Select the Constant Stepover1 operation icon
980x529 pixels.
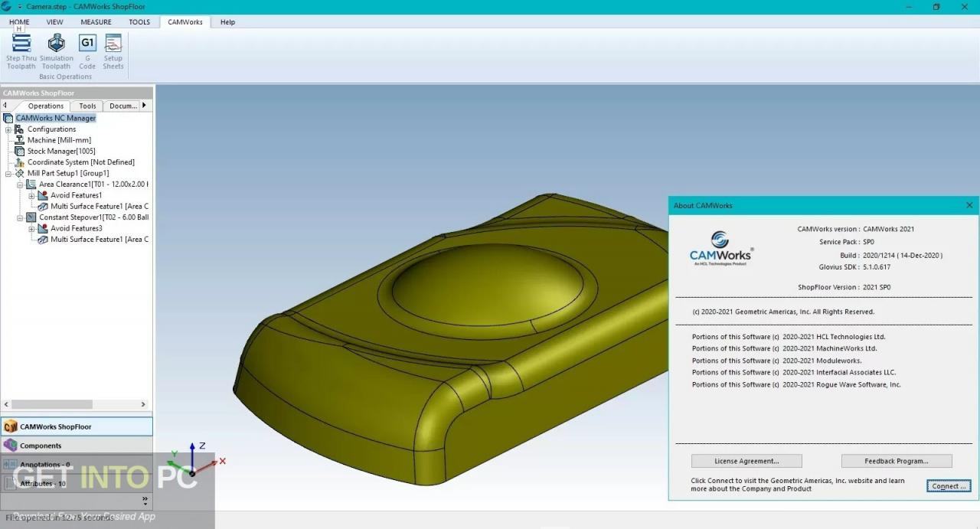tap(31, 217)
